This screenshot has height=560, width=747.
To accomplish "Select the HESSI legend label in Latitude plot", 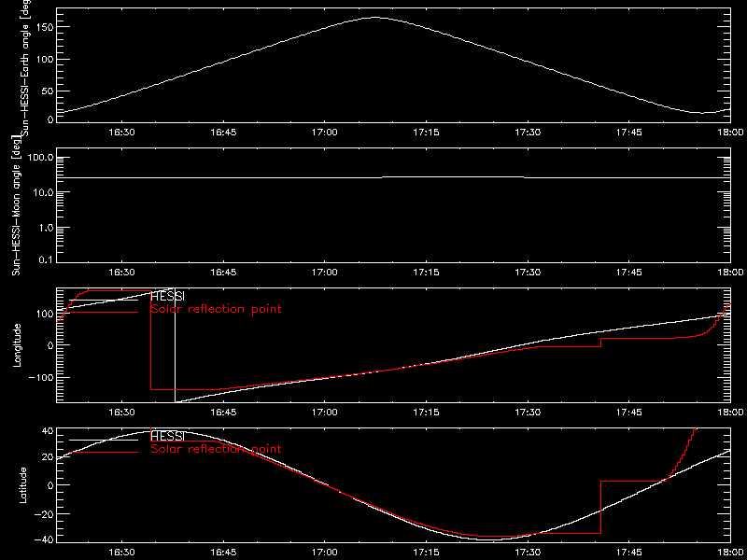I will [167, 436].
